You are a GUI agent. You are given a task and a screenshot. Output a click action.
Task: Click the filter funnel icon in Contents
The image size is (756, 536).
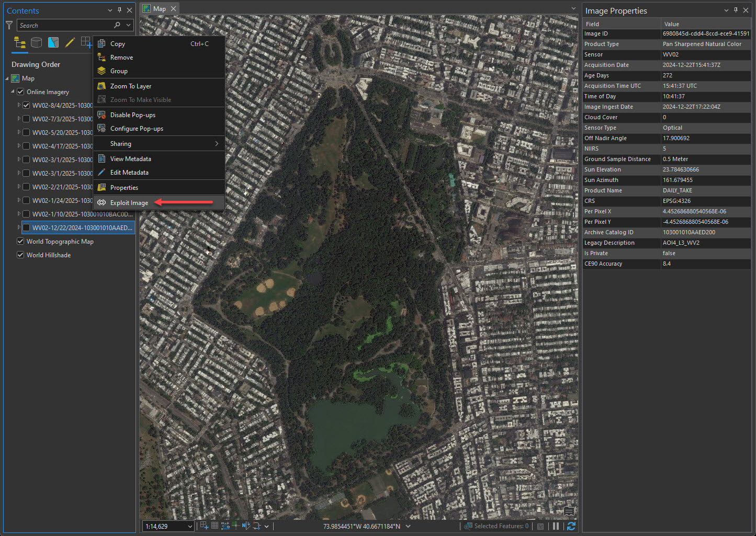point(9,25)
